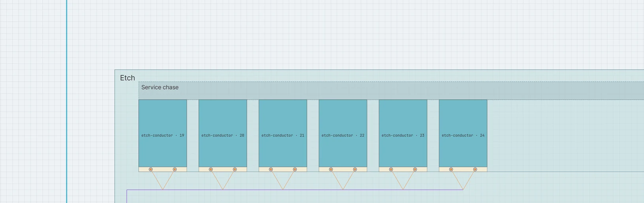Select the etch-conductor · 24 block

click(x=463, y=133)
